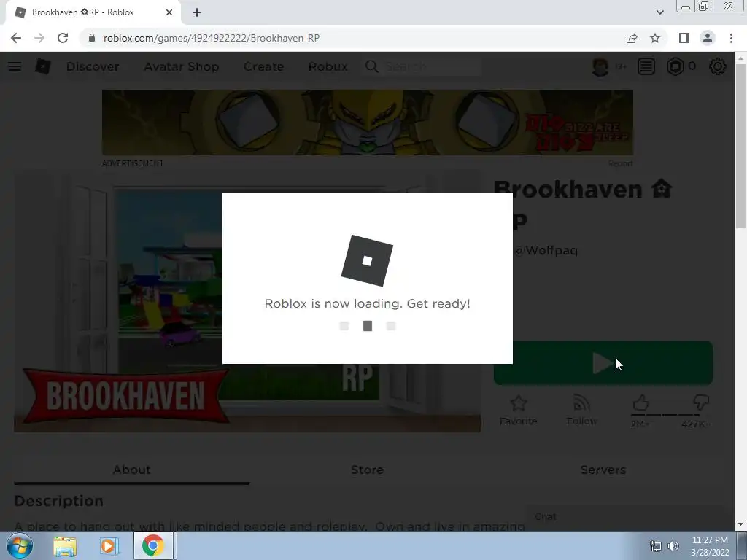Open the Discover menu item
The width and height of the screenshot is (747, 560).
tap(93, 66)
